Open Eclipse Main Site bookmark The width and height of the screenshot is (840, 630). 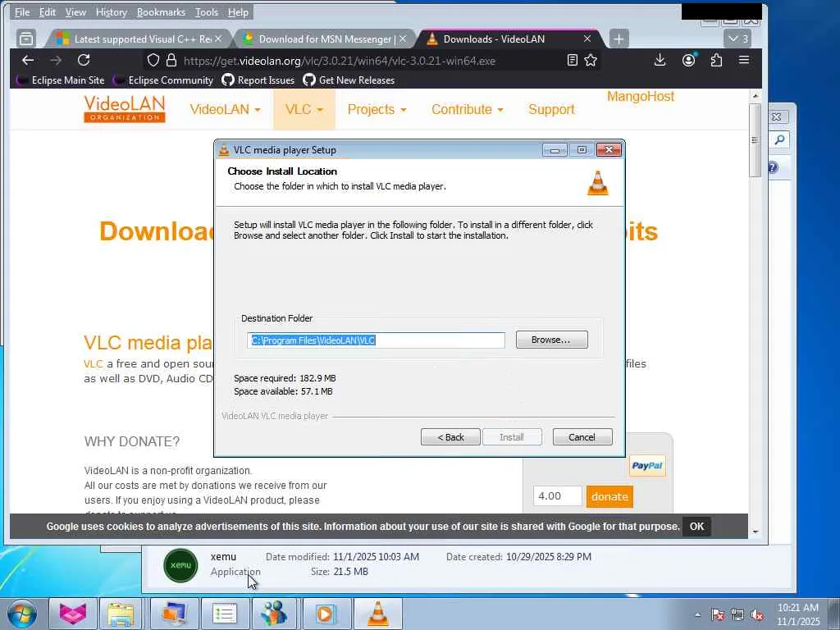pyautogui.click(x=61, y=80)
